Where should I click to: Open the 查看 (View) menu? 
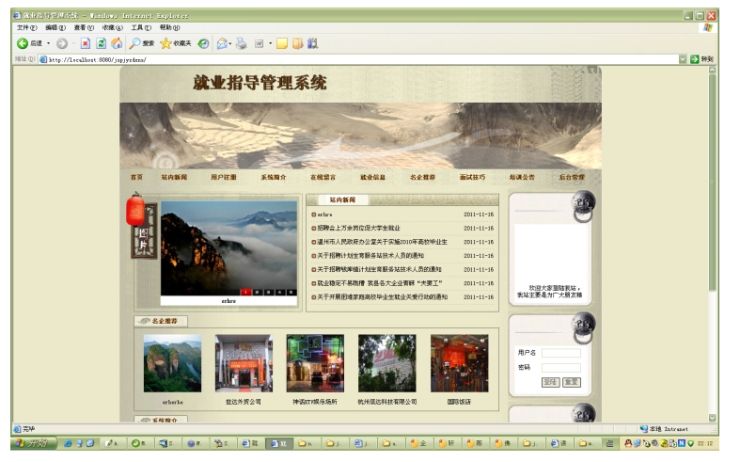coord(84,28)
